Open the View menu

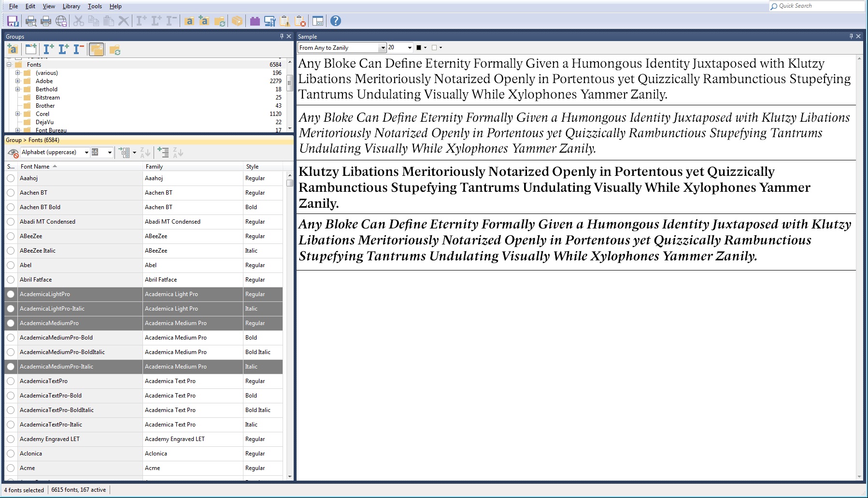(x=49, y=6)
